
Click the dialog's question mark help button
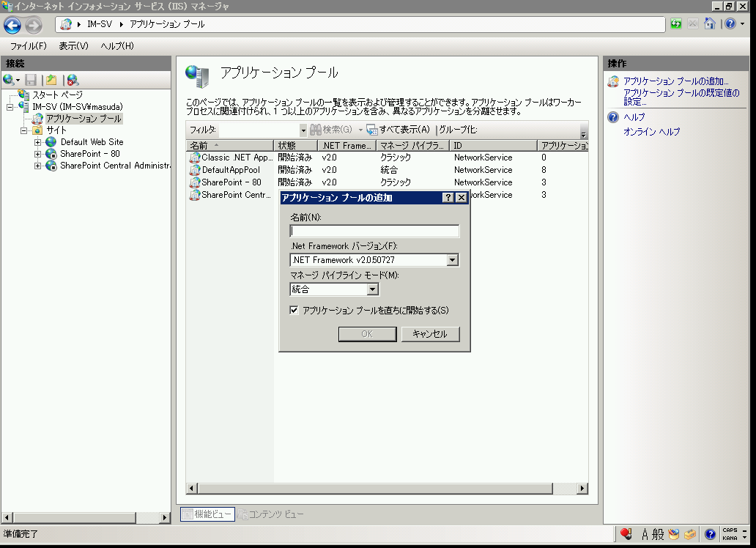[448, 198]
